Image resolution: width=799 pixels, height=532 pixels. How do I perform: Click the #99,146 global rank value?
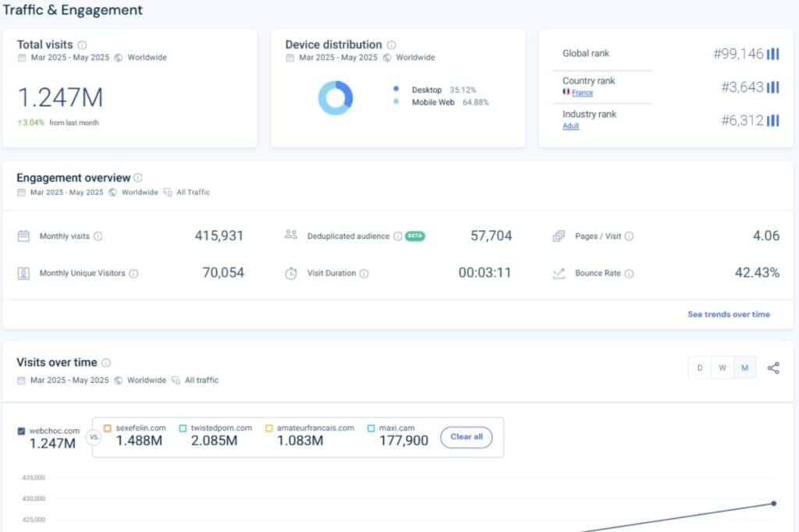point(738,54)
